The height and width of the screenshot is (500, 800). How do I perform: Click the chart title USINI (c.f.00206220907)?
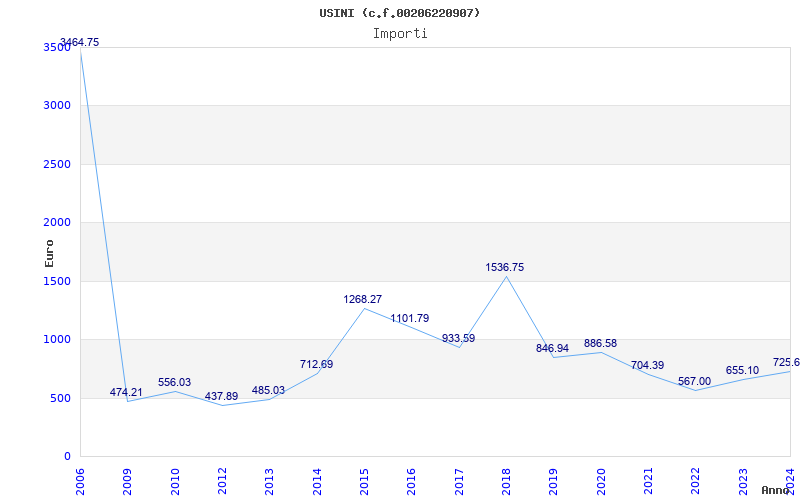399,13
